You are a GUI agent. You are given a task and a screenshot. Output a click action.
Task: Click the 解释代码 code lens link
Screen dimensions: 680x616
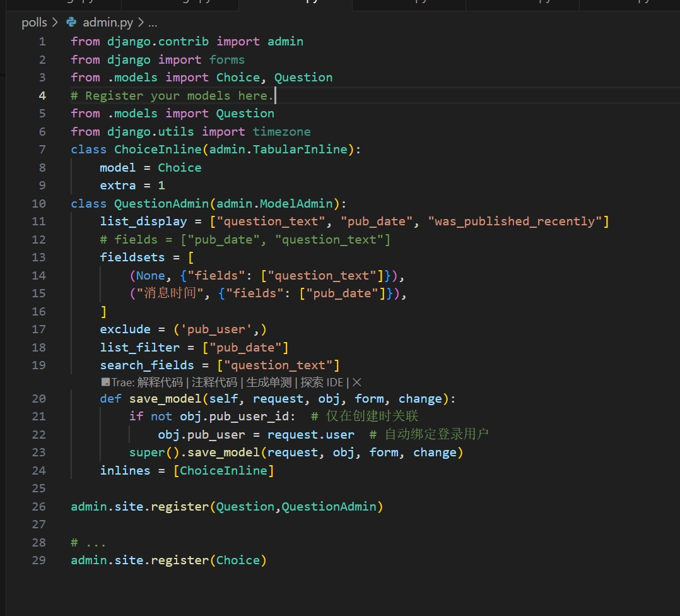pos(160,382)
